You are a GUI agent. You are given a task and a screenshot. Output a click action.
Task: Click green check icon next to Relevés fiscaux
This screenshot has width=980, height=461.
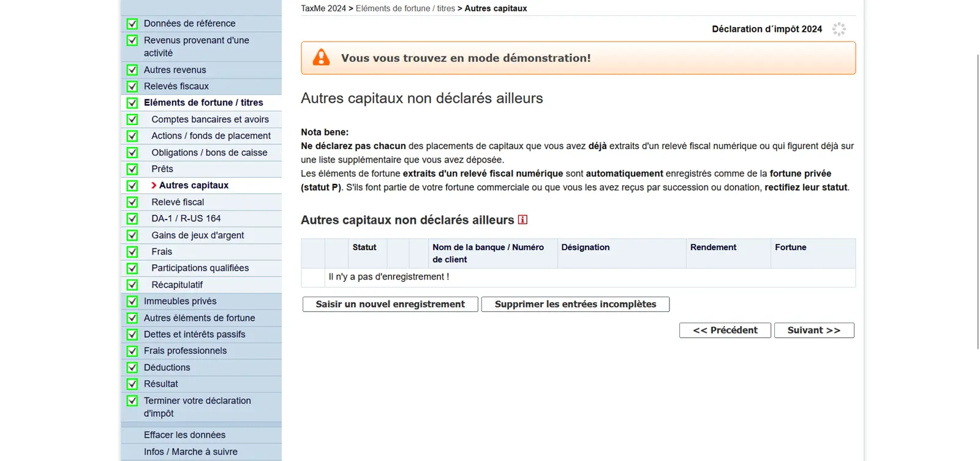pos(132,86)
